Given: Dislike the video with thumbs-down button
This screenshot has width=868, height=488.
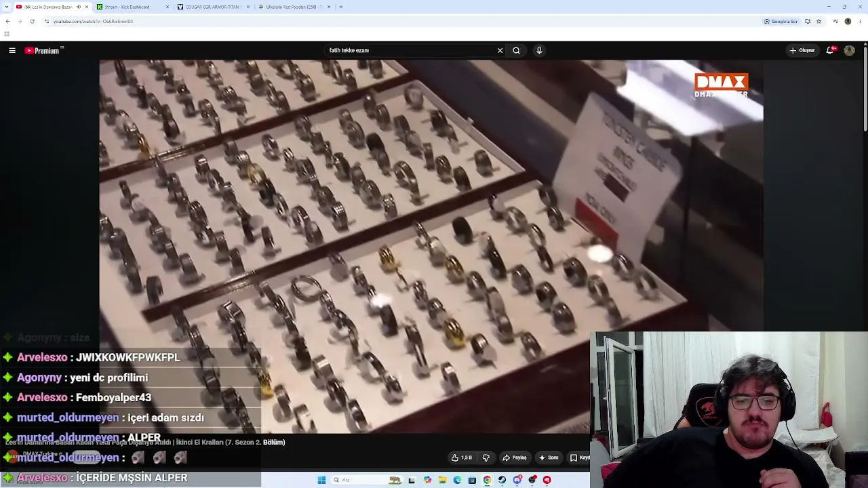Looking at the screenshot, I should [486, 457].
